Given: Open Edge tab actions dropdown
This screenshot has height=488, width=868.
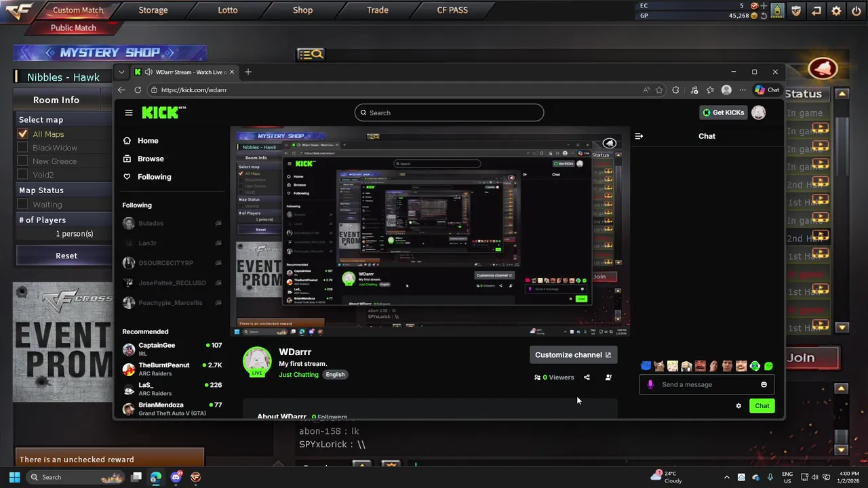Looking at the screenshot, I should click(x=121, y=72).
